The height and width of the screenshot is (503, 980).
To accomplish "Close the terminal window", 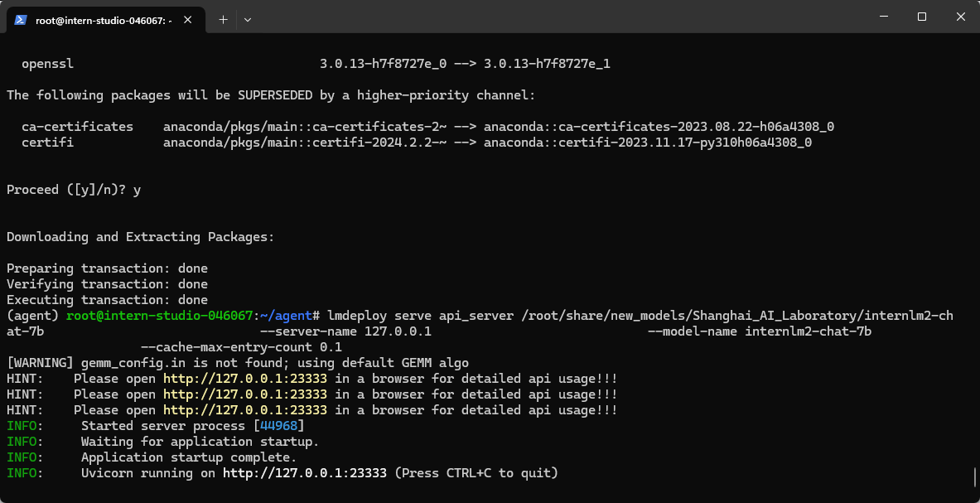I will (x=961, y=17).
